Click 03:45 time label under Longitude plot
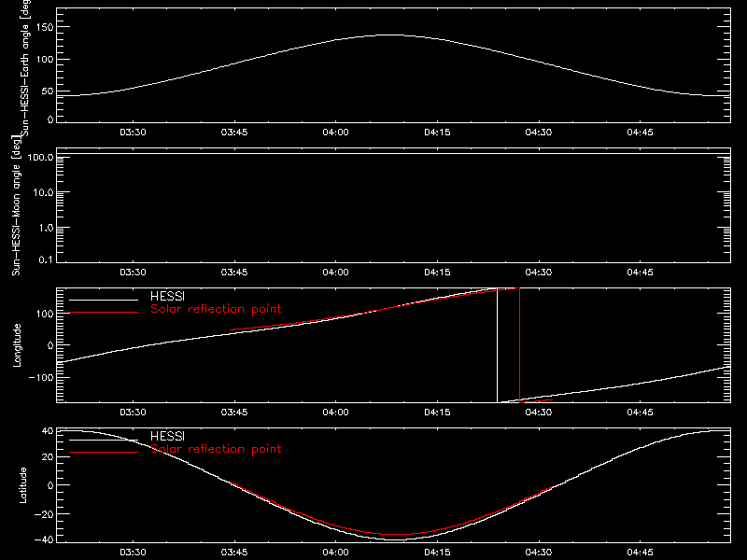 234,413
